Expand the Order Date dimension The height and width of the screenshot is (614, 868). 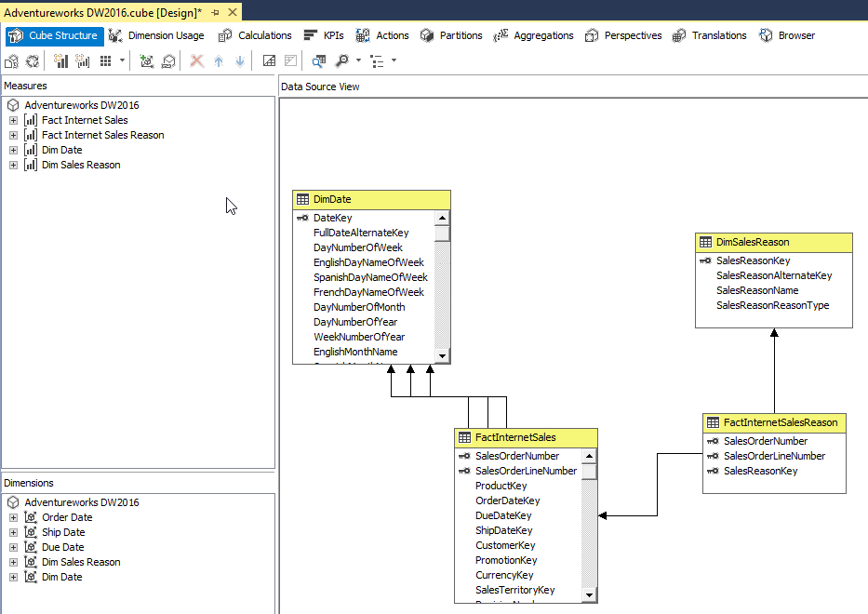pyautogui.click(x=13, y=517)
